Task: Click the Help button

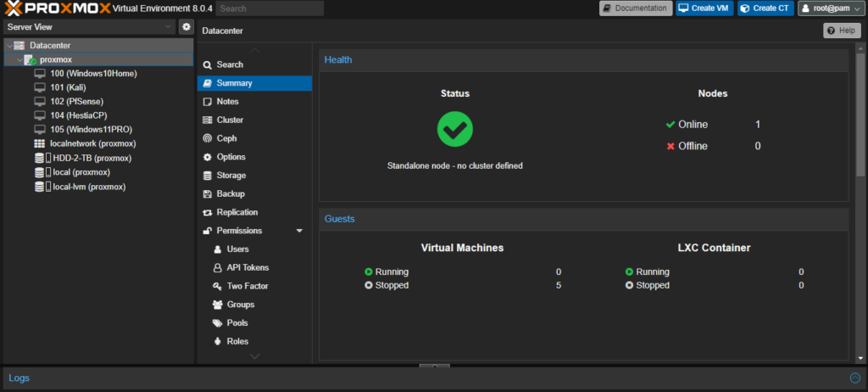Action: (x=842, y=31)
